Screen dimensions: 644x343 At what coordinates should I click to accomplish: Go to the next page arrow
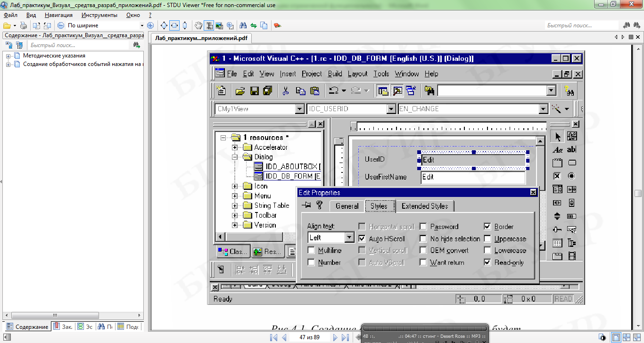coord(335,337)
